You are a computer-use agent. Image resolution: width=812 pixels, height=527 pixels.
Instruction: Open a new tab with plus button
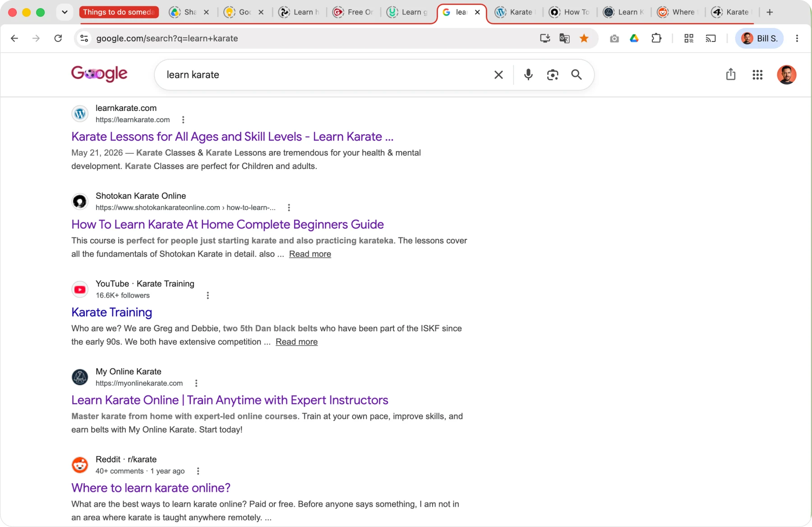(x=770, y=12)
